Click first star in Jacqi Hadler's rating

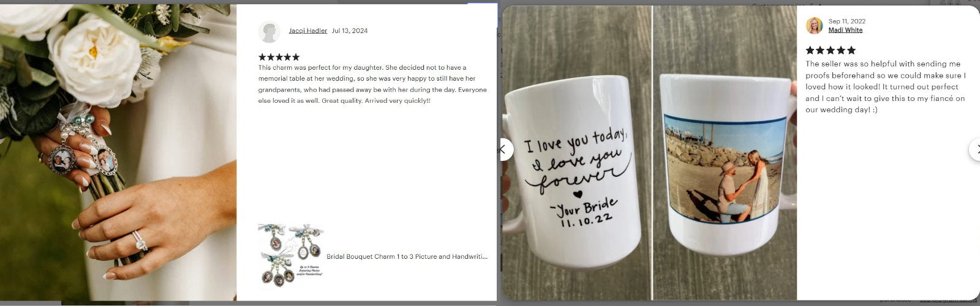point(262,57)
